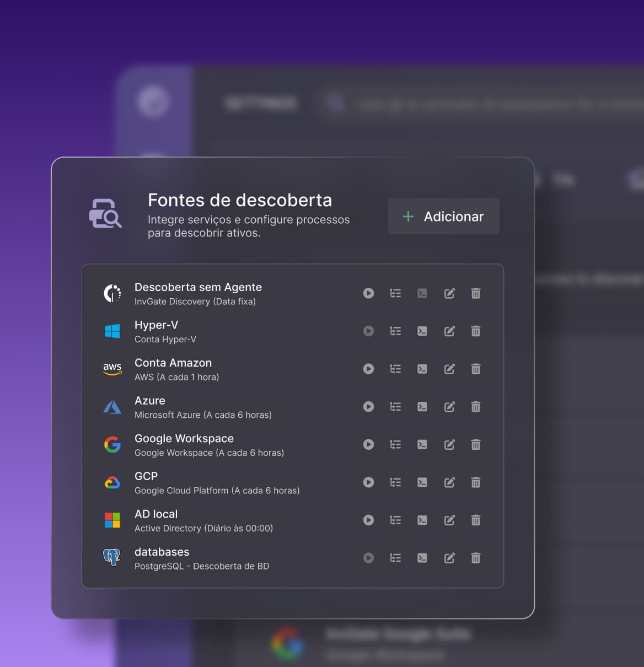Screen dimensions: 644x667
Task: Delete the GCP discovery source
Action: 475,482
